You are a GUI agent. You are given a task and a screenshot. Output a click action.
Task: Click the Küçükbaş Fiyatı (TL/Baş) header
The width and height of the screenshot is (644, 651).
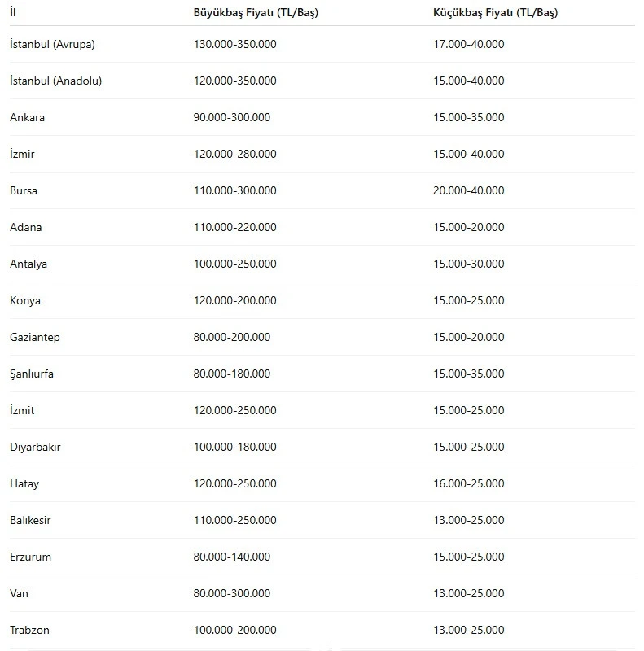coord(495,12)
